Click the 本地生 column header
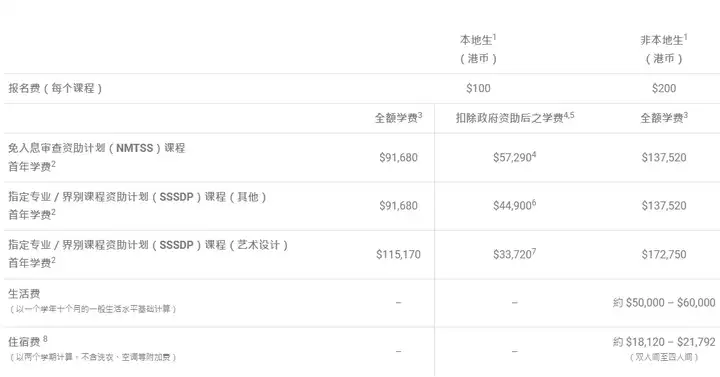The height and width of the screenshot is (377, 720). pyautogui.click(x=478, y=49)
